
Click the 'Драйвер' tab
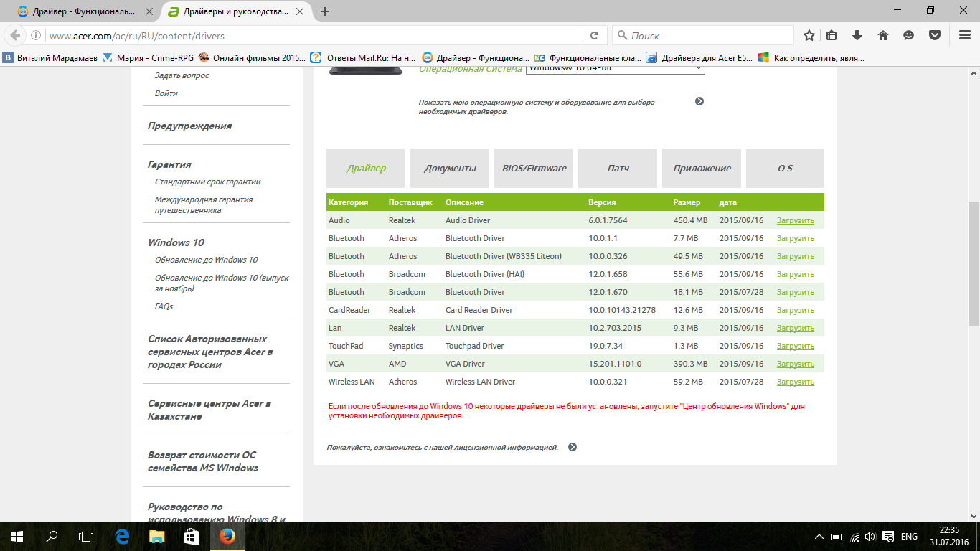[x=366, y=168]
